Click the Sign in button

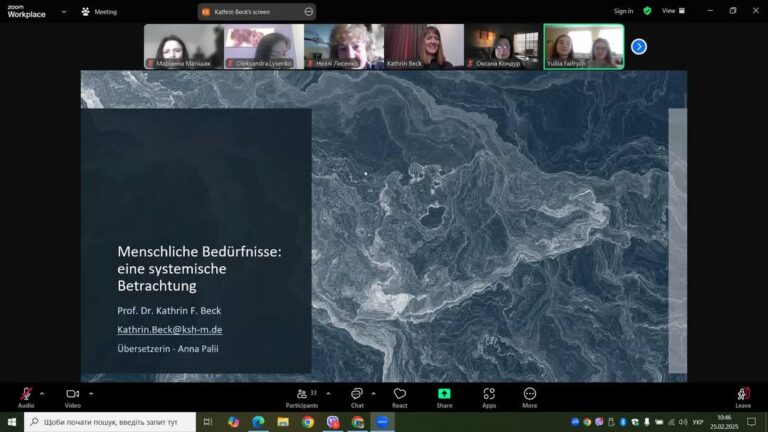pyautogui.click(x=623, y=11)
